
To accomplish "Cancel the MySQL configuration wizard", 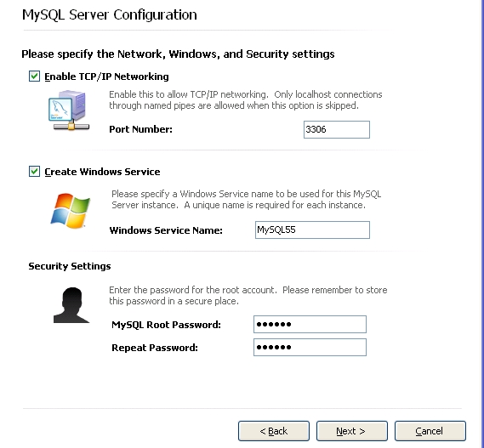I will [430, 431].
